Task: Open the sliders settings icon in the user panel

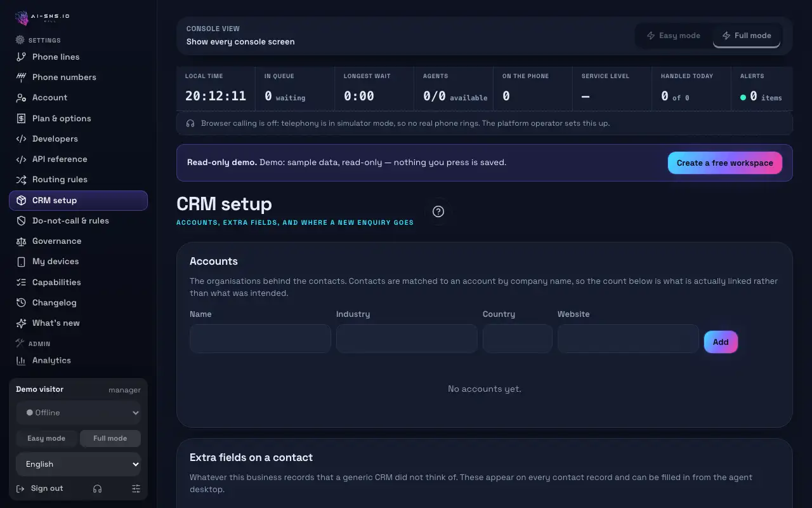Action: coord(136,489)
